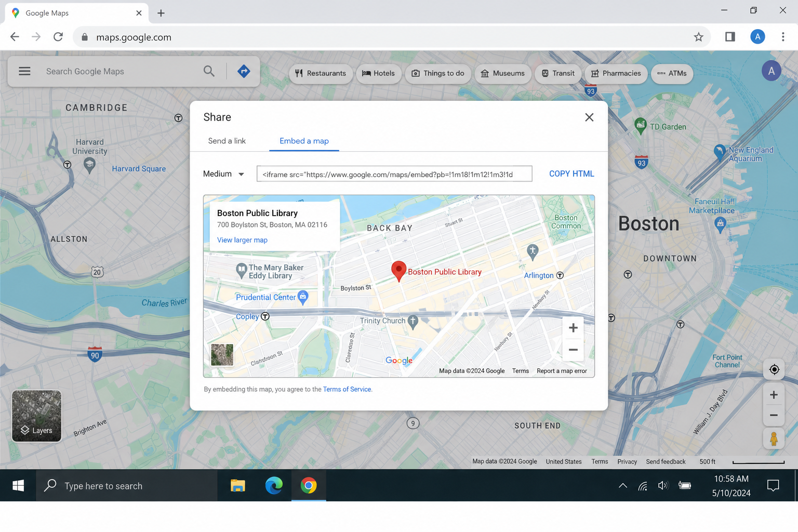Screen dimensions: 798x532
Task: Switch preview map to satellite thumbnail
Action: [222, 355]
